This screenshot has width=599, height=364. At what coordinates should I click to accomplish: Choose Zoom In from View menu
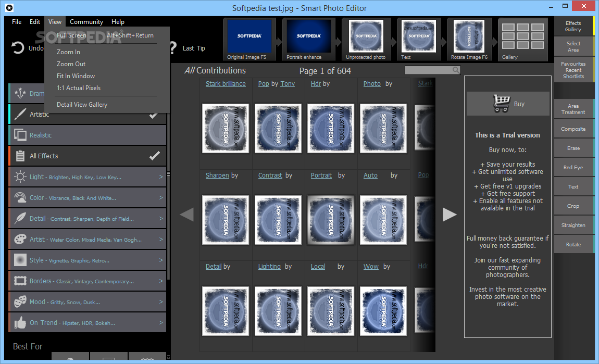(x=68, y=52)
